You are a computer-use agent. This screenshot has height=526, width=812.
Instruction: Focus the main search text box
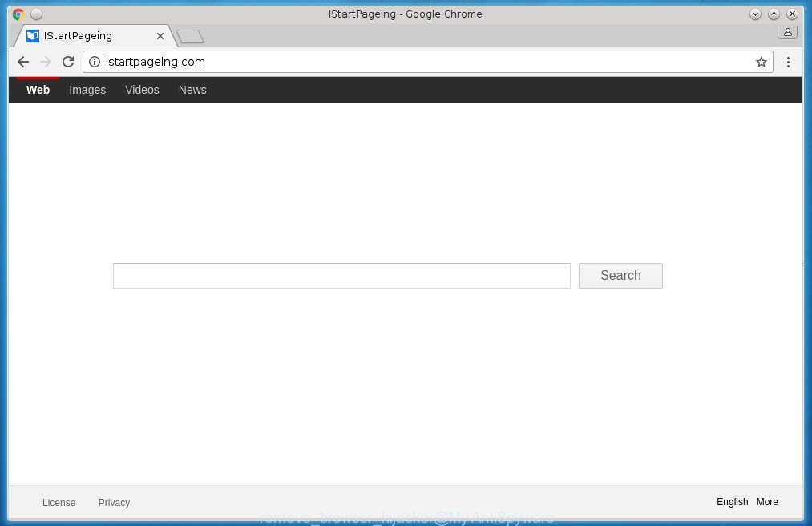click(341, 275)
